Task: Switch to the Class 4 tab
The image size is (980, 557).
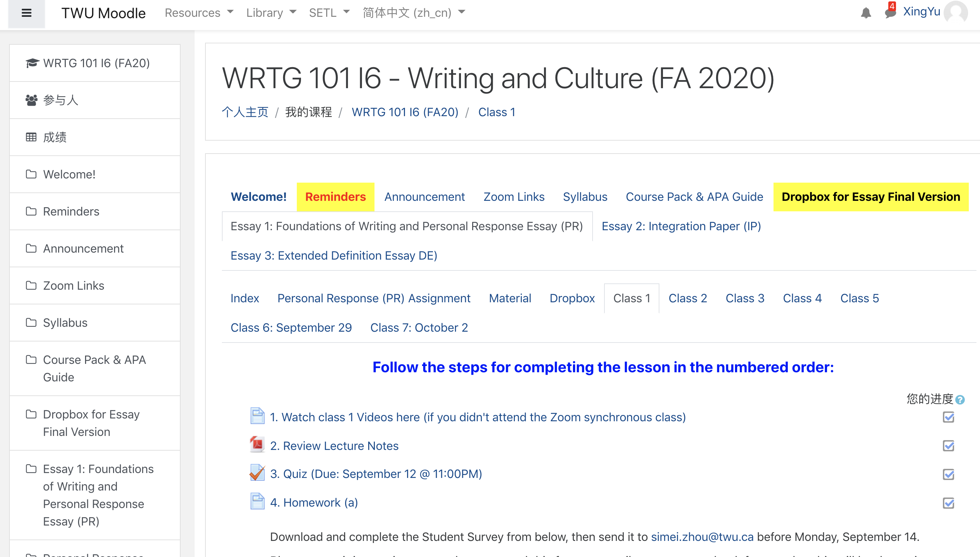Action: (802, 298)
